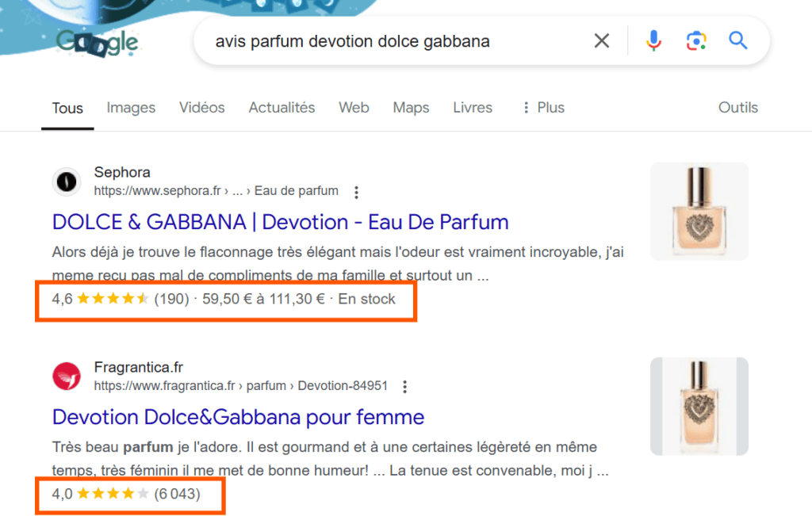Expand the Plus more options menu

point(543,108)
